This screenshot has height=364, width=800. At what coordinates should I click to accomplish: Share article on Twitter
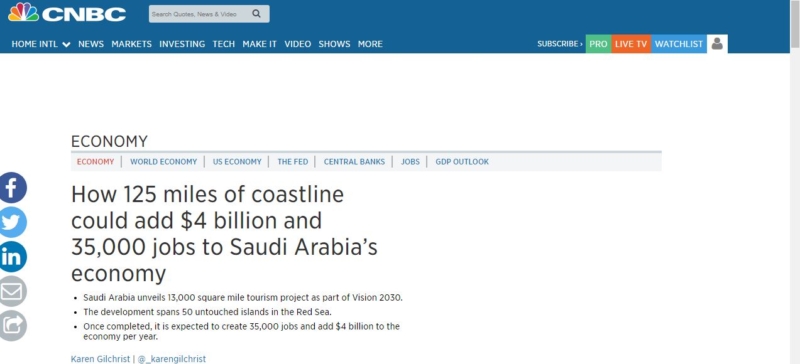[x=12, y=222]
